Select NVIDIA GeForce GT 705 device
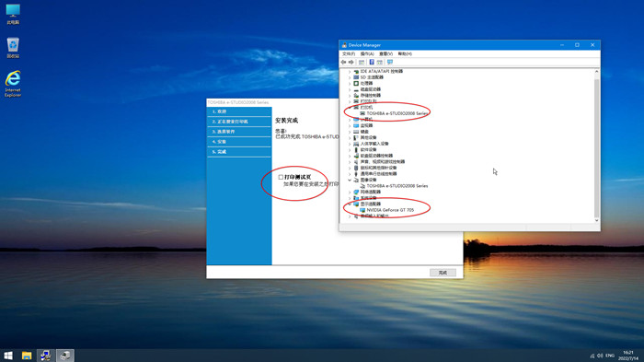This screenshot has width=644, height=362. pyautogui.click(x=390, y=210)
